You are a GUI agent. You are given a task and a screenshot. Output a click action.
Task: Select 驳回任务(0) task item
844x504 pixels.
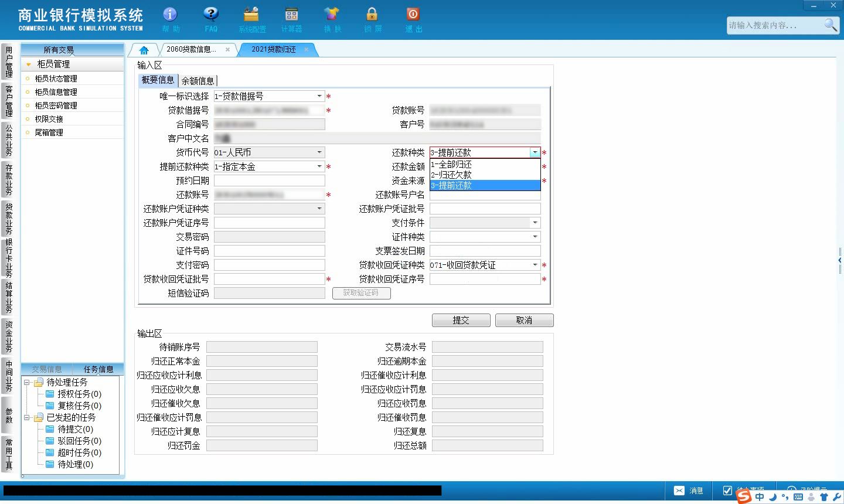click(79, 441)
